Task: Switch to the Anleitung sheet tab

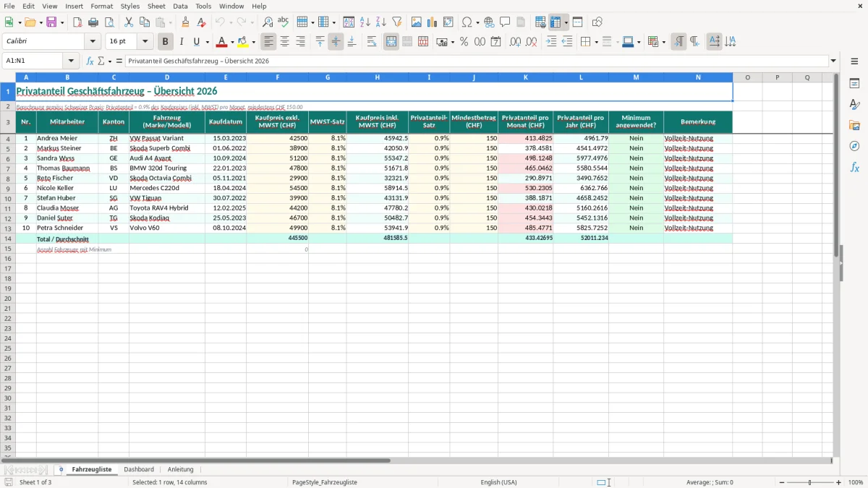Action: pos(181,469)
